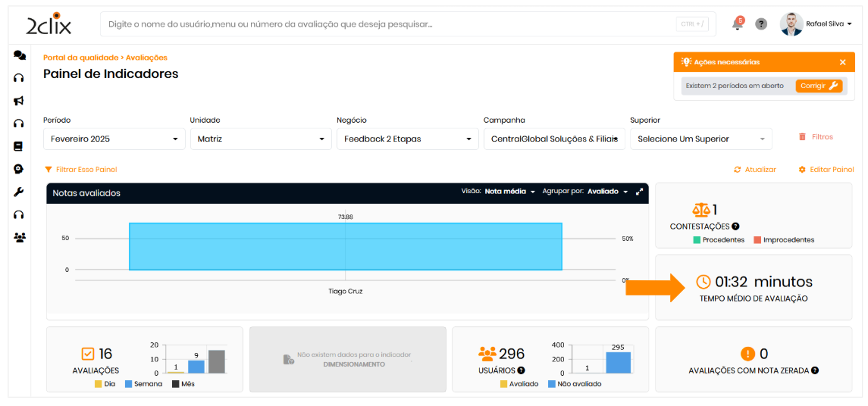
Task: Open the users group icon in sidebar
Action: 19,237
